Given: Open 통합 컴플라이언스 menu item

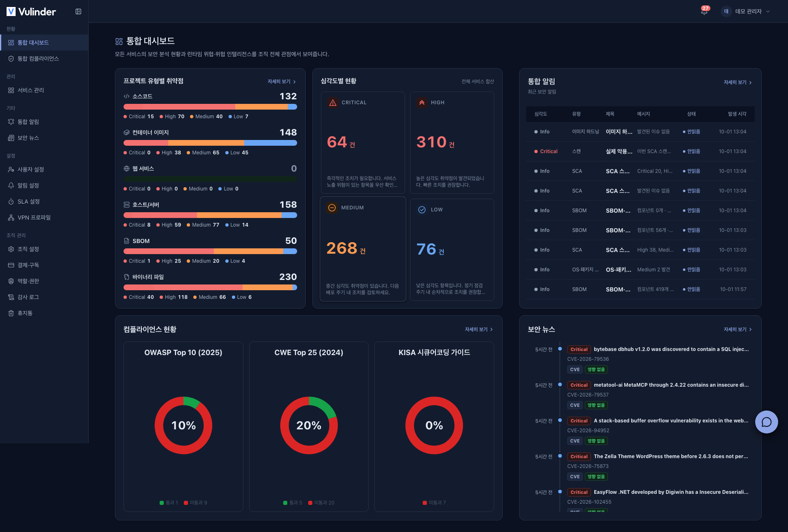Looking at the screenshot, I should (44, 59).
